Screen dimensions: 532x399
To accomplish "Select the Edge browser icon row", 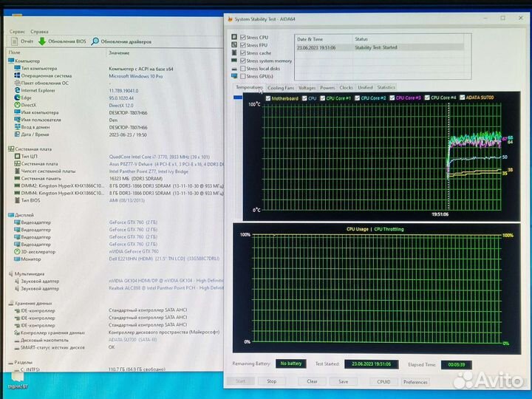I will [x=17, y=98].
